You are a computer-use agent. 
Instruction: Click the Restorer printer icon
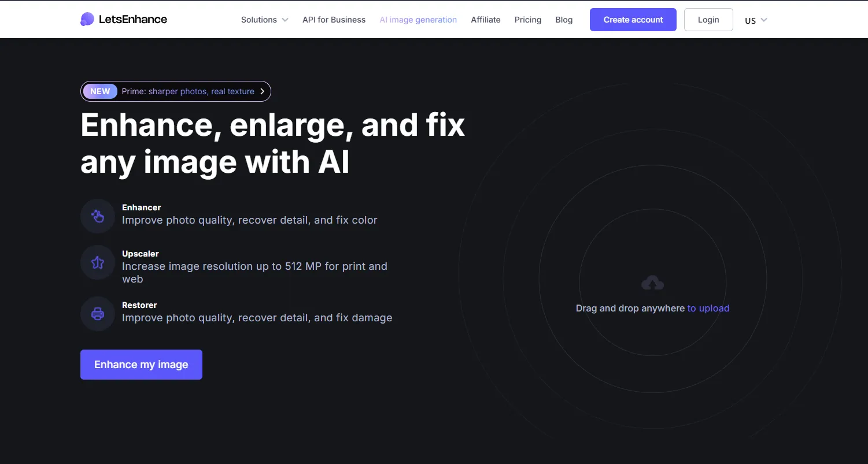click(98, 314)
